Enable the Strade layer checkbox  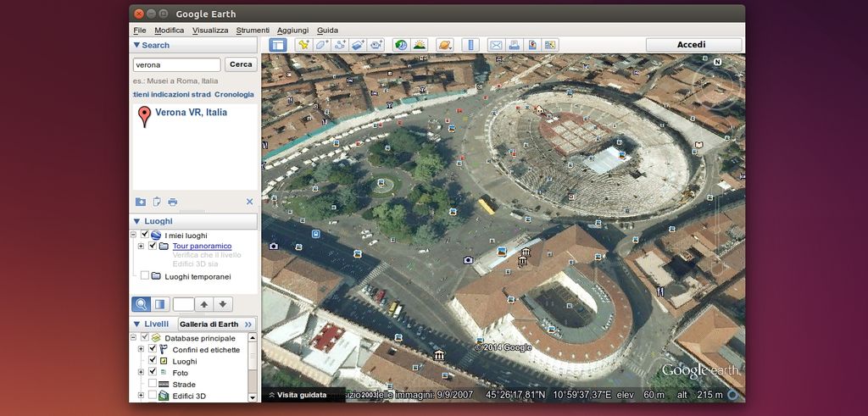(x=153, y=384)
